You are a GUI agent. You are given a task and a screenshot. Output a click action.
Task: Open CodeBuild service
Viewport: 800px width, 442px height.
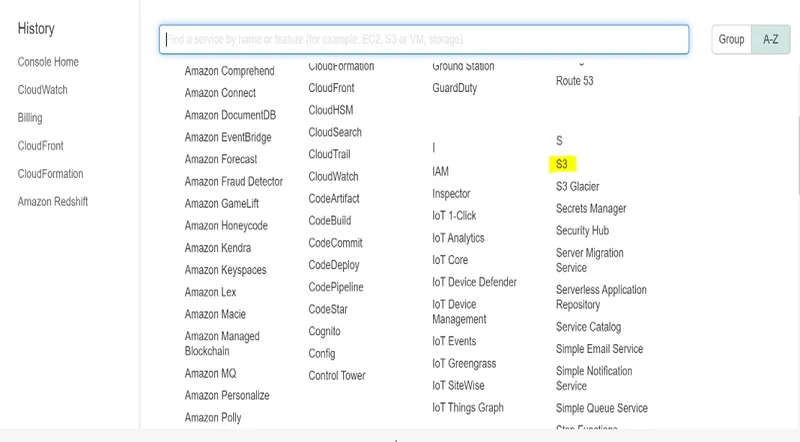tap(330, 220)
